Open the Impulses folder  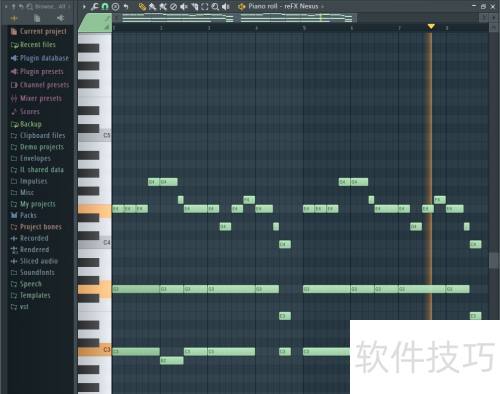point(29,181)
